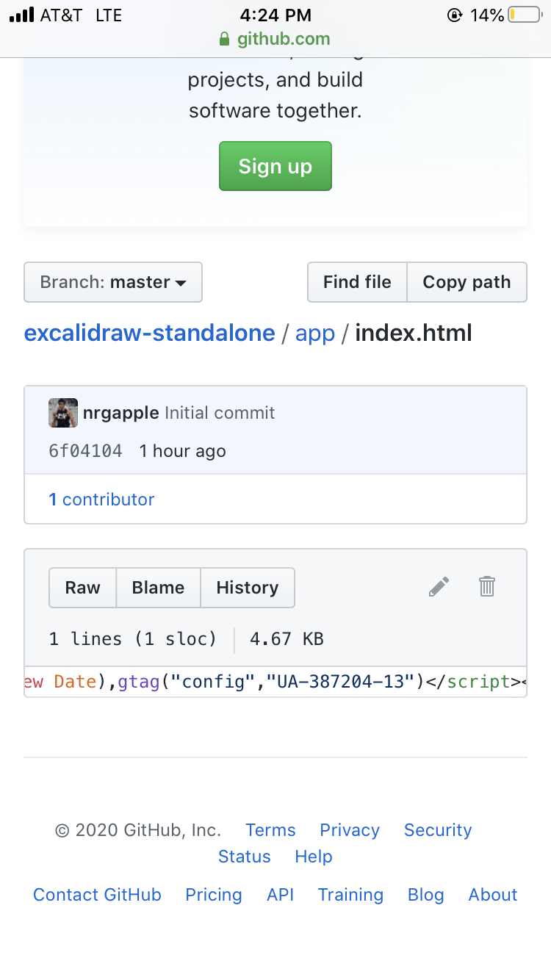Click the Find file button
The image size is (551, 980).
357,282
